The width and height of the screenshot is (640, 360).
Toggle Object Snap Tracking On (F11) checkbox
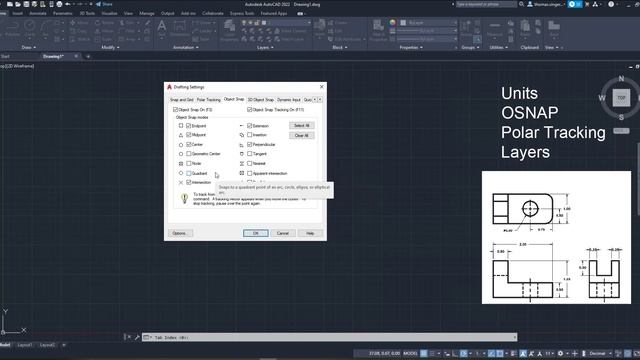tap(249, 109)
